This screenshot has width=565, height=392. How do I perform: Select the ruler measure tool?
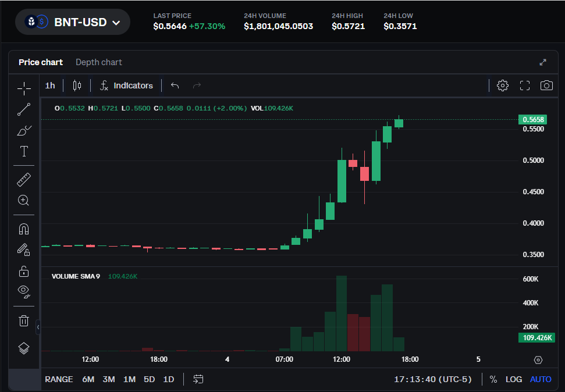[x=24, y=180]
